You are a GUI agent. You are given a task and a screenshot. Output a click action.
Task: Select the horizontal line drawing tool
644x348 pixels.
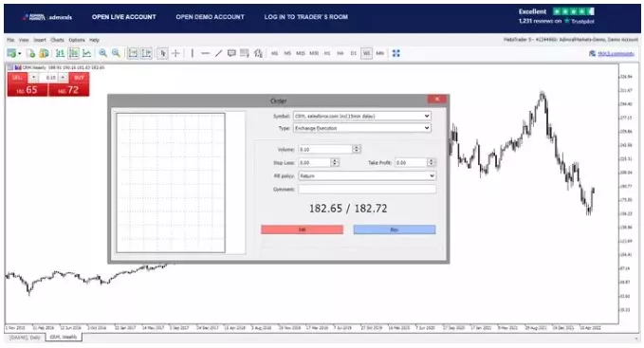206,53
